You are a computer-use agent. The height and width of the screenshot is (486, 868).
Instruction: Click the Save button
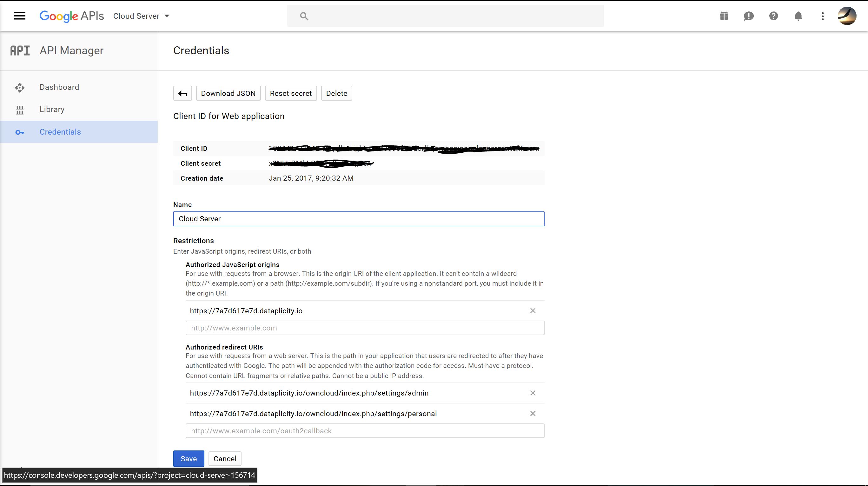pos(189,459)
